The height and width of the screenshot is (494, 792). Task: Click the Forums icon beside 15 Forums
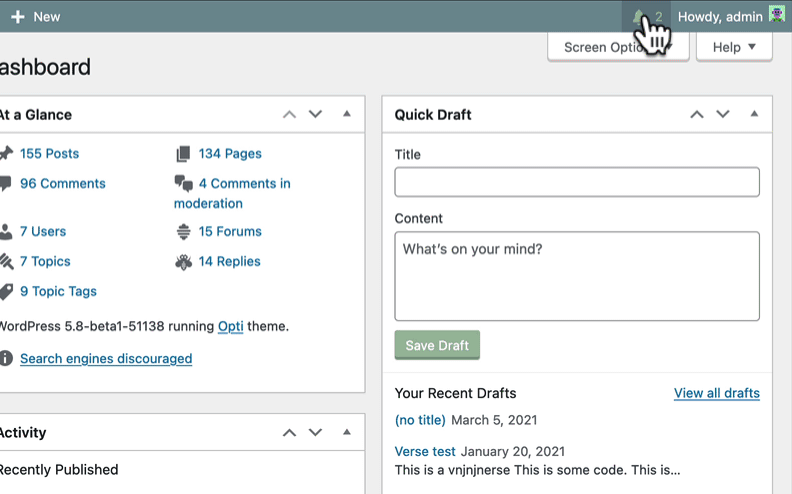click(183, 232)
